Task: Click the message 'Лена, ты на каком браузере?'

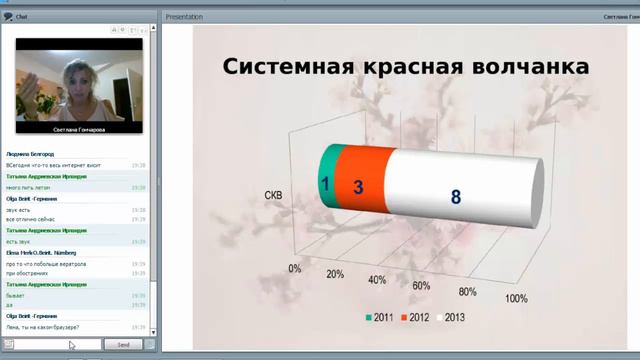Action: point(42,327)
